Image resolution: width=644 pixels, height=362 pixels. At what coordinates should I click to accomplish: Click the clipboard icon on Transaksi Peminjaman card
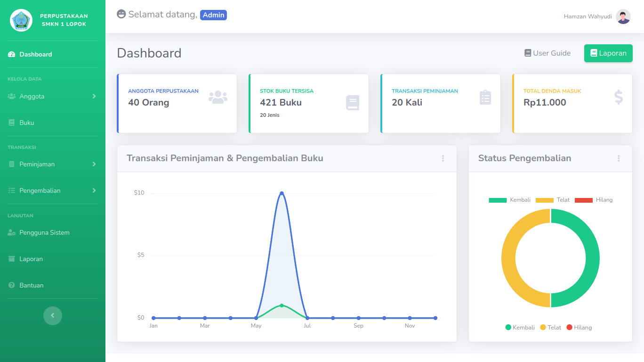(x=485, y=98)
